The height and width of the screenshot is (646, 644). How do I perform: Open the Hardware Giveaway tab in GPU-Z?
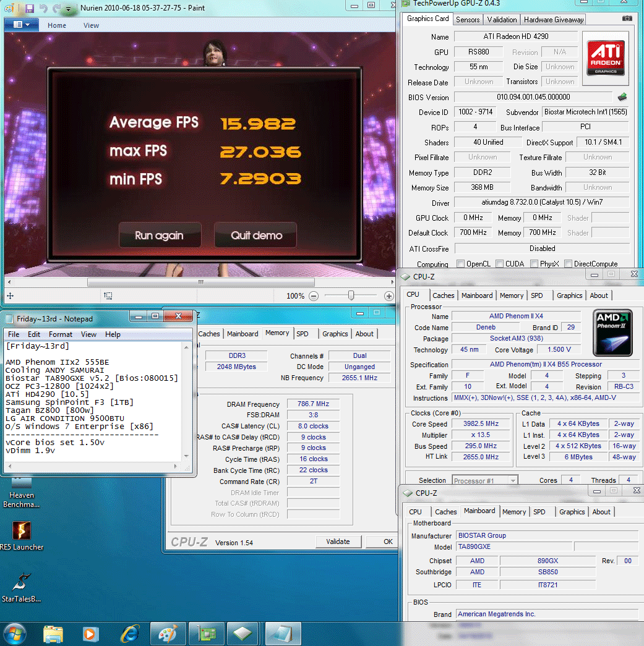(x=553, y=20)
